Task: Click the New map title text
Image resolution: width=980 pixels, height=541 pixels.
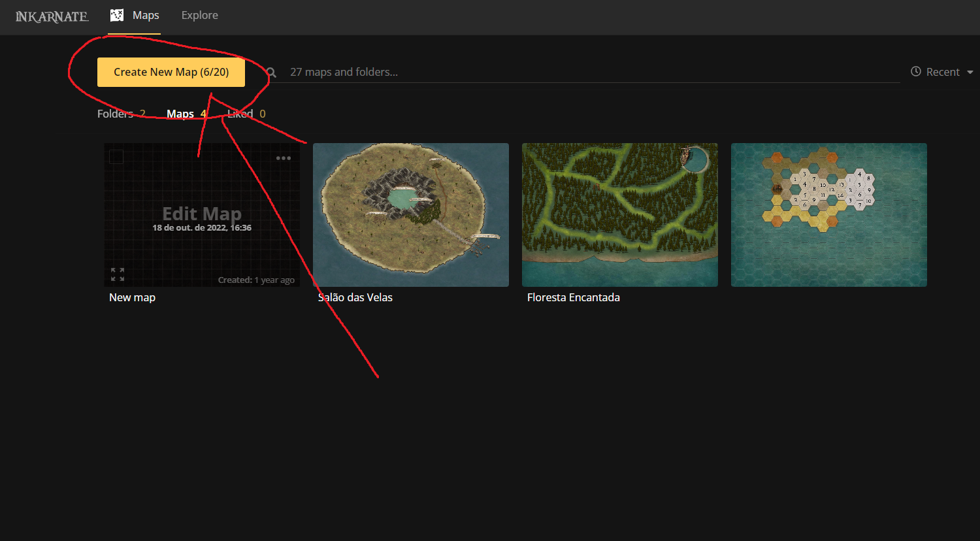Action: click(132, 297)
